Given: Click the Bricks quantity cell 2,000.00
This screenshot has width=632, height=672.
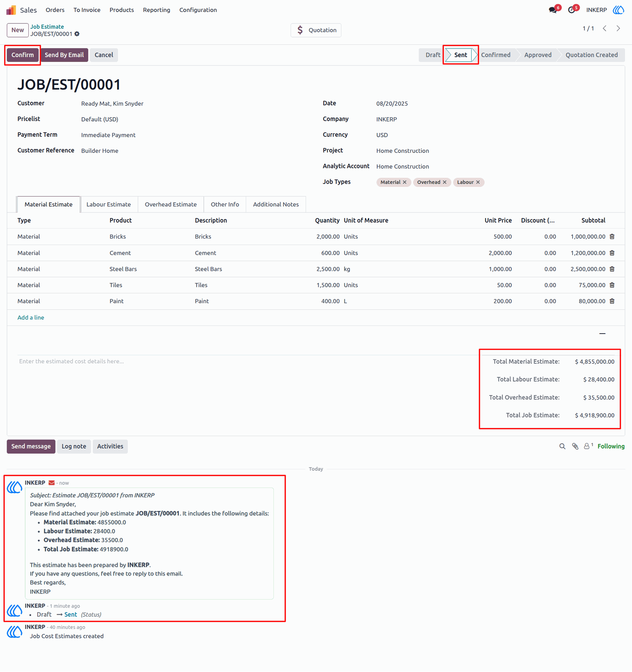Looking at the screenshot, I should pos(328,237).
